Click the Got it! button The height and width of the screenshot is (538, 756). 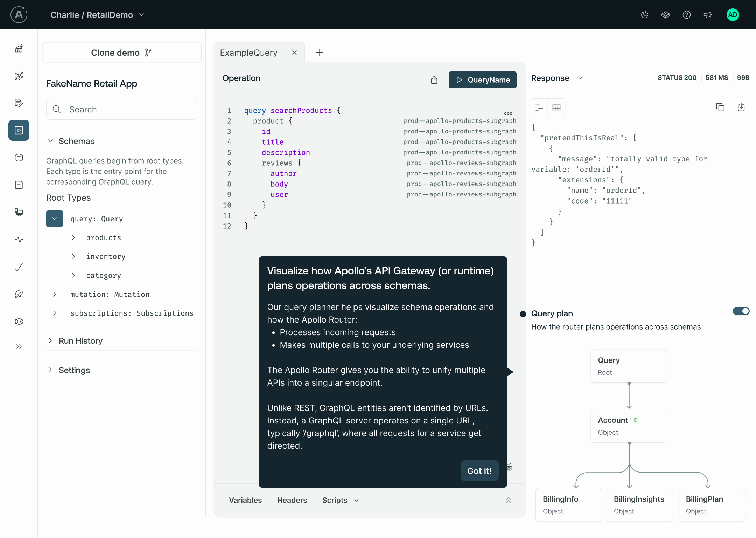[x=479, y=471]
